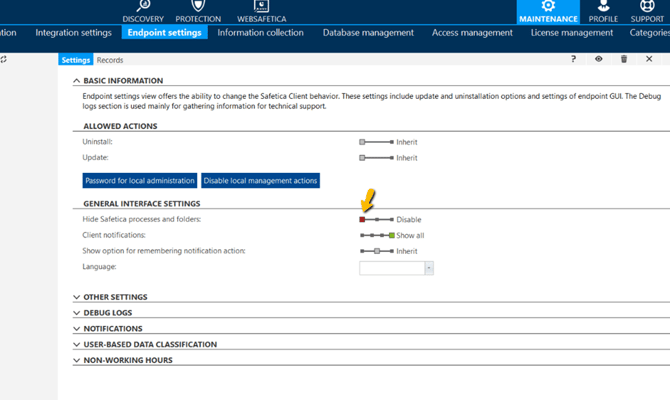Image resolution: width=670 pixels, height=400 pixels.
Task: Click the trash delete icon
Action: pyautogui.click(x=624, y=60)
